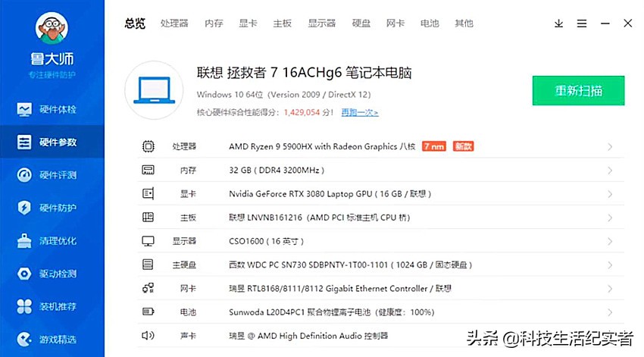Screen dimensions: 644x357
Task: Expand the 主板 row chevron
Action: pos(610,218)
